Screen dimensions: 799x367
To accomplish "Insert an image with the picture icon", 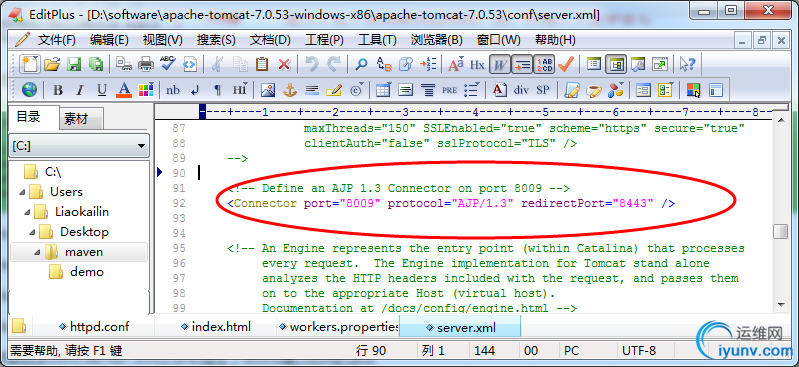I will (x=268, y=90).
